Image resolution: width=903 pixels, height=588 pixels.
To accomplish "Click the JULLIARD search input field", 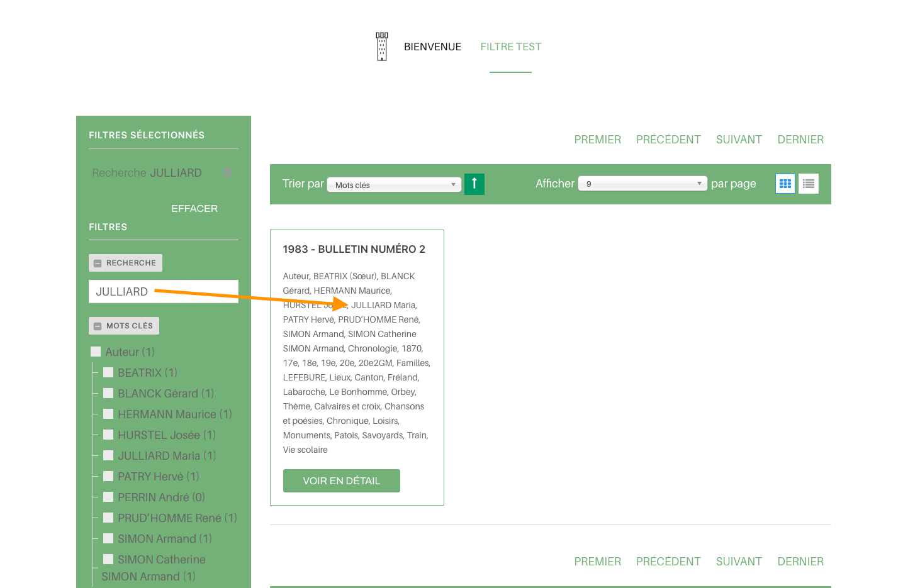I will pos(164,291).
